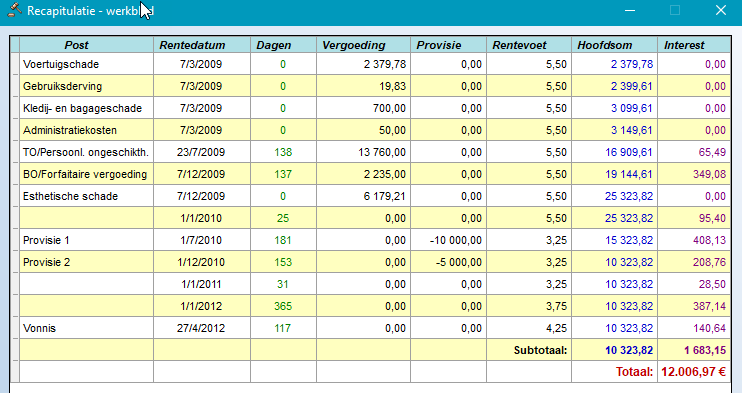Screen dimensions: 742x393
Task: Click the Hoofdsom value 19 144,61
Action: click(629, 174)
